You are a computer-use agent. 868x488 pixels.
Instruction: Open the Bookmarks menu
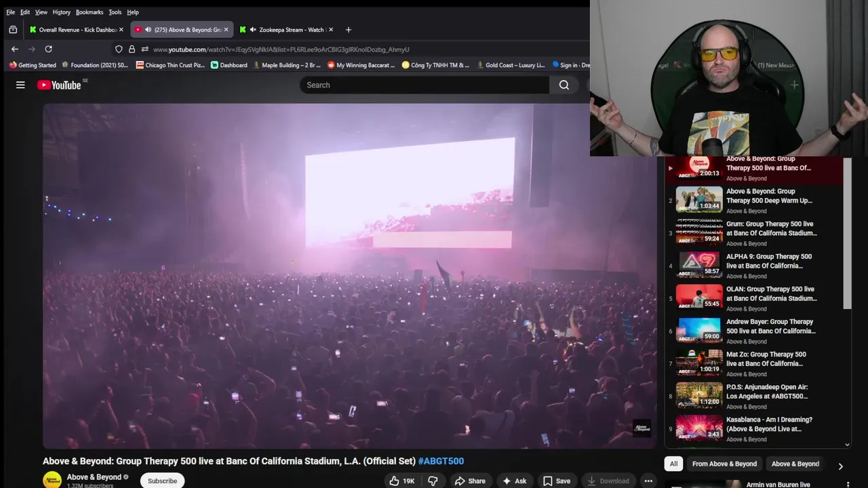click(90, 12)
